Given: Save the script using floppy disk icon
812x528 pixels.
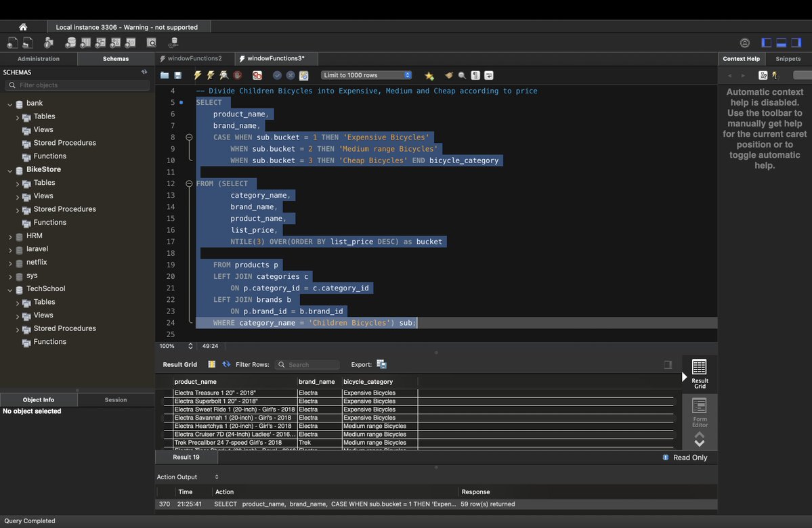Looking at the screenshot, I should [x=177, y=76].
